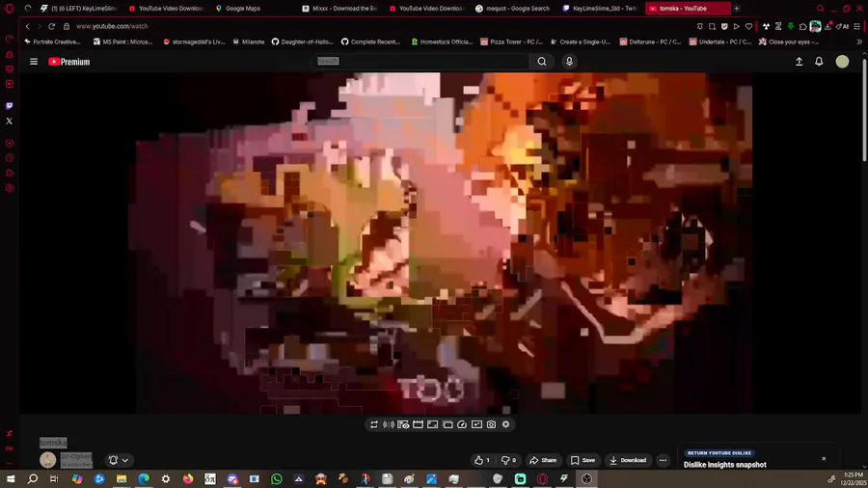Open Opera AI assistant icon
The height and width of the screenshot is (488, 868).
click(843, 26)
